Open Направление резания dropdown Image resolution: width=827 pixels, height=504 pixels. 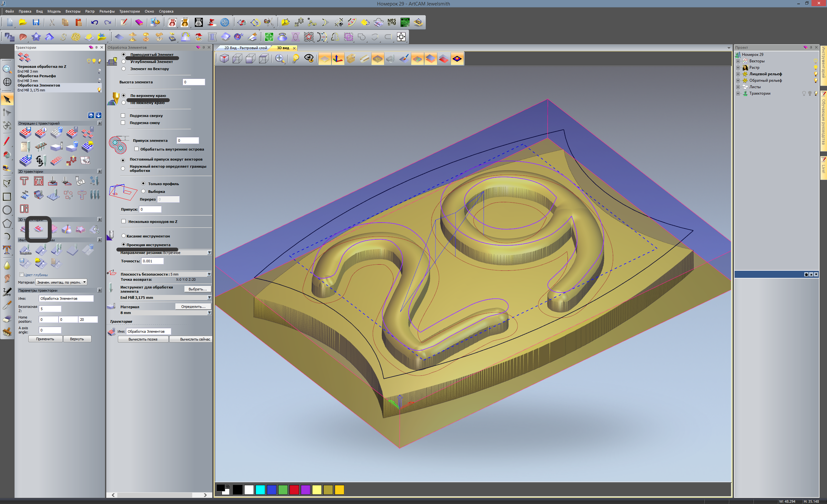pos(209,253)
